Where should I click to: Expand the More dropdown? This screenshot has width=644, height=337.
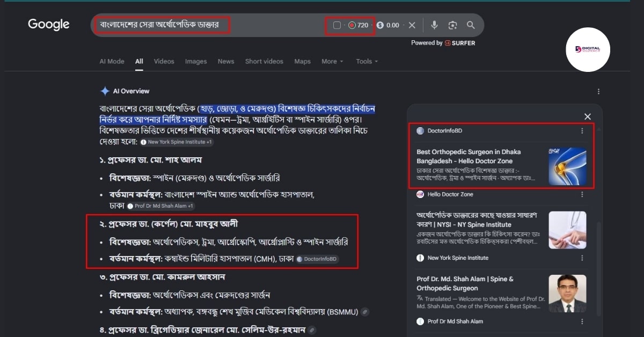332,61
